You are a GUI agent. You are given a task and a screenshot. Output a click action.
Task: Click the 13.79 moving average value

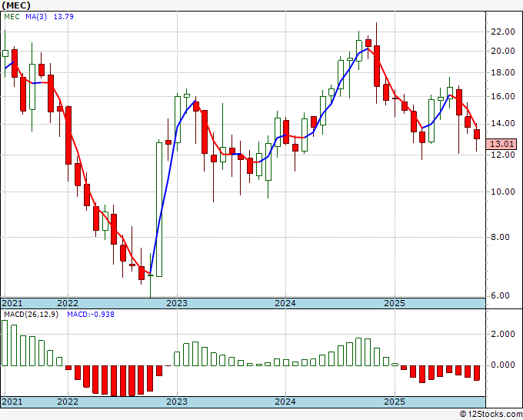63,17
